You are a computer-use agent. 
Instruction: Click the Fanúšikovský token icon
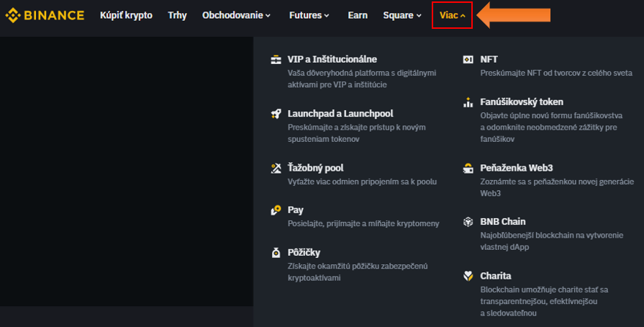468,102
